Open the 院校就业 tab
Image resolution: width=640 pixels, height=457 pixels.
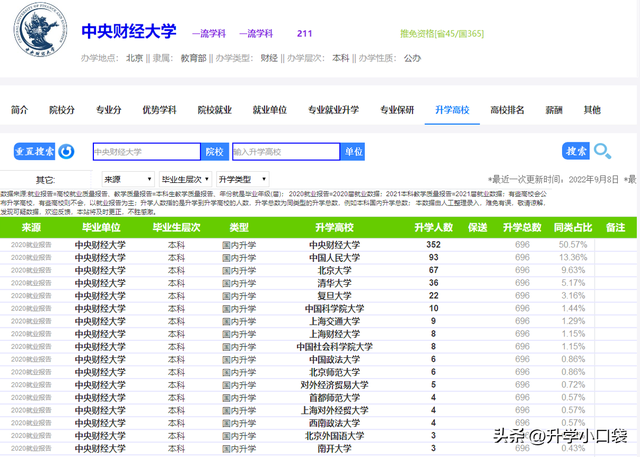[x=215, y=110]
